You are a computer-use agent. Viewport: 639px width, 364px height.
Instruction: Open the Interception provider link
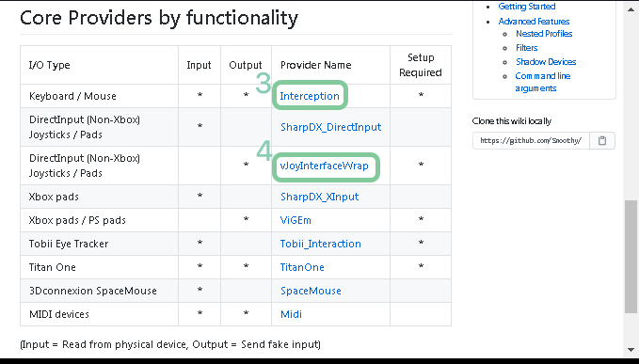coord(310,96)
